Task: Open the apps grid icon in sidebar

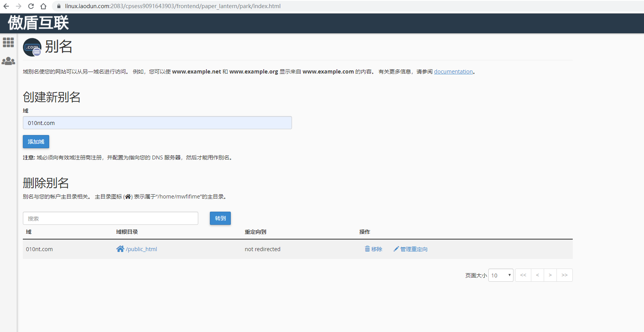Action: click(x=8, y=42)
